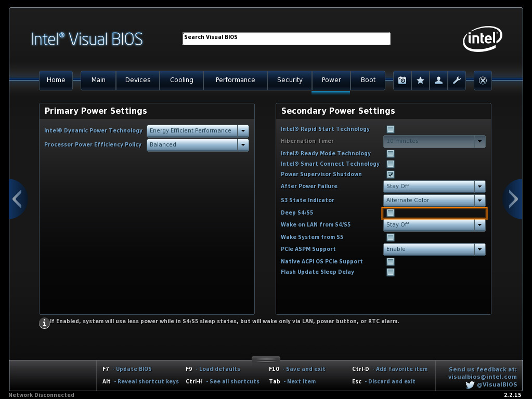The width and height of the screenshot is (532, 399).
Task: Open the Cooling tab
Action: 181,81
